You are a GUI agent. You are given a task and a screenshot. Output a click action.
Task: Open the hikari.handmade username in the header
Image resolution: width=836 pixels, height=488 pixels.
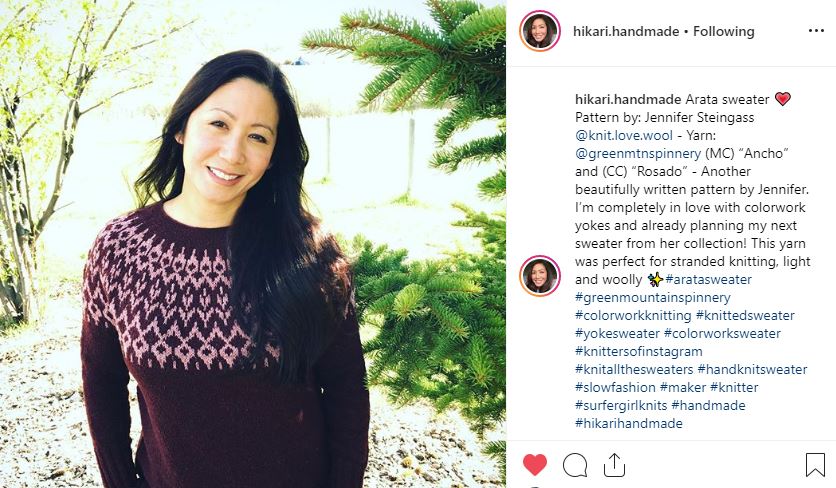(626, 31)
